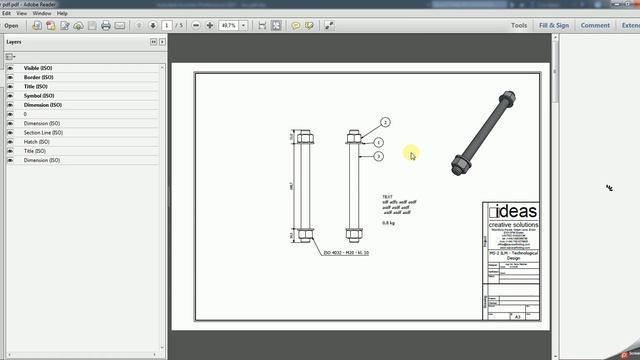The image size is (640, 360).
Task: Send file by email envelope icon
Action: click(x=120, y=26)
